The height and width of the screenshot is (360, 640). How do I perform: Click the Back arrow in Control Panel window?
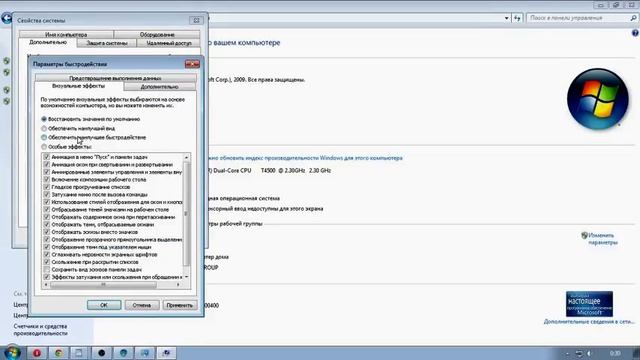pyautogui.click(x=6, y=18)
